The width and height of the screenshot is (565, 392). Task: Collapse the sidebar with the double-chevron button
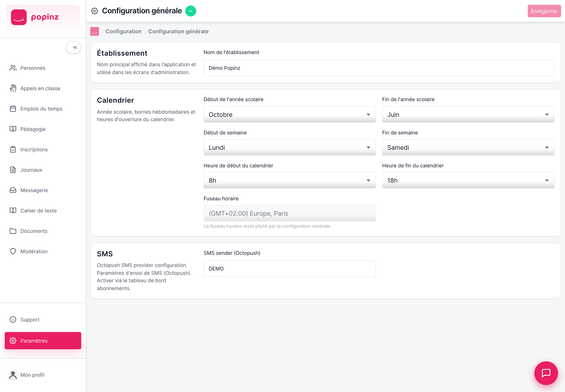73,47
